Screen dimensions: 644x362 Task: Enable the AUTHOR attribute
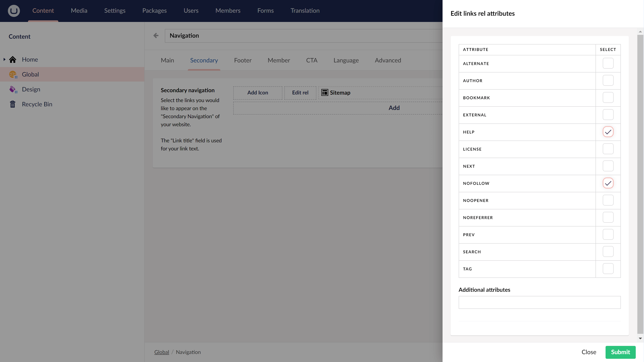tap(609, 80)
